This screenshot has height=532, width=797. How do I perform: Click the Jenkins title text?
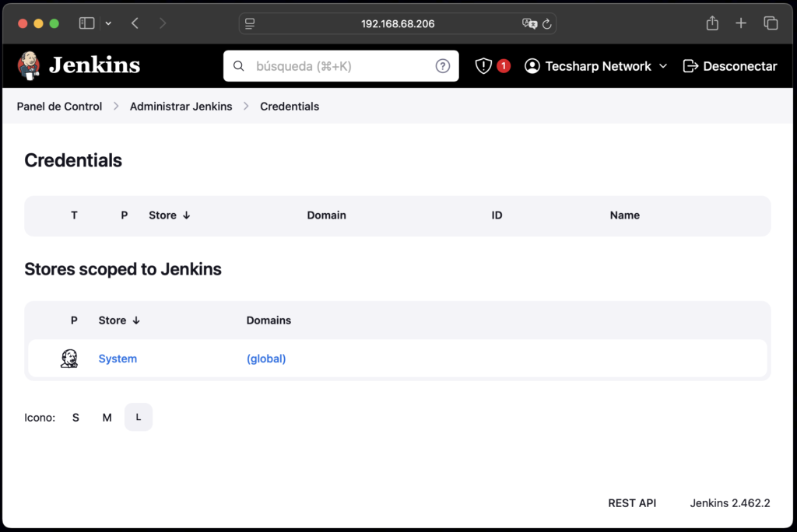[x=94, y=65]
